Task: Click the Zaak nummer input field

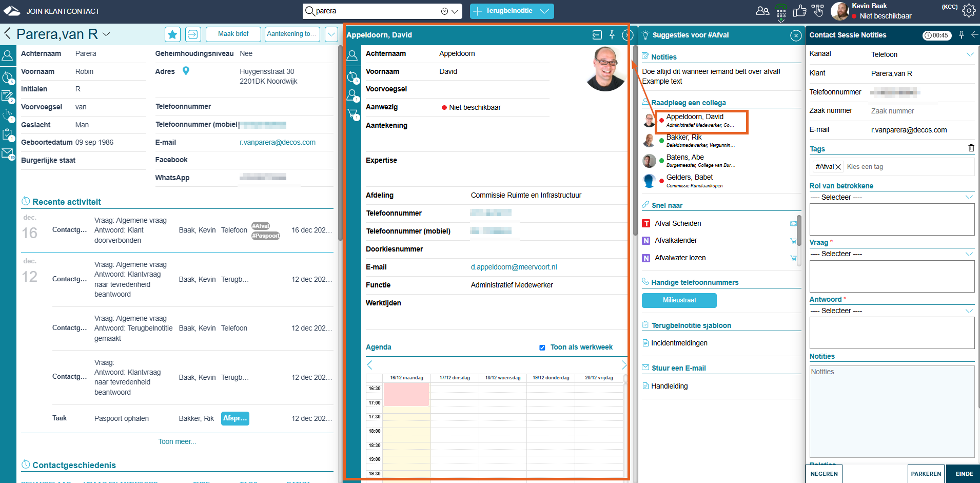Action: coord(922,111)
